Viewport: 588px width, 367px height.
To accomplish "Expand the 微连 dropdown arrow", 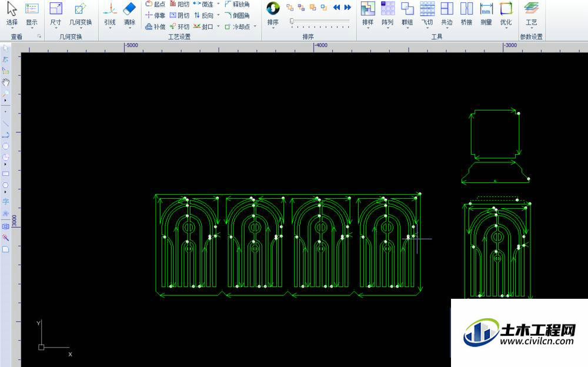I will [x=219, y=4].
